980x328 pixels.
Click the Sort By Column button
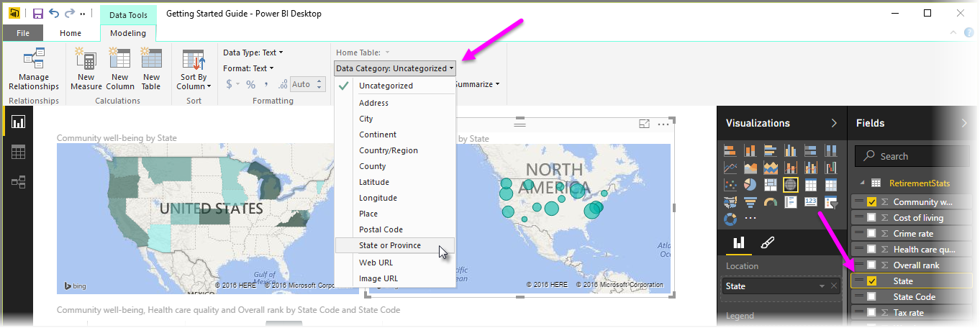pyautogui.click(x=194, y=70)
